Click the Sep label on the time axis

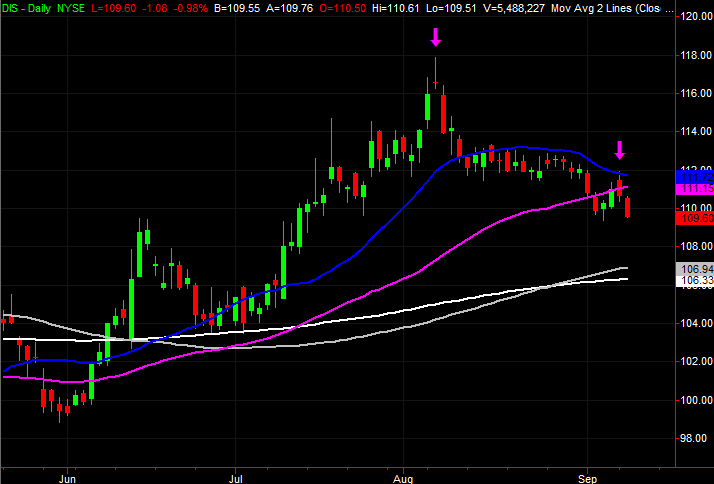click(587, 479)
